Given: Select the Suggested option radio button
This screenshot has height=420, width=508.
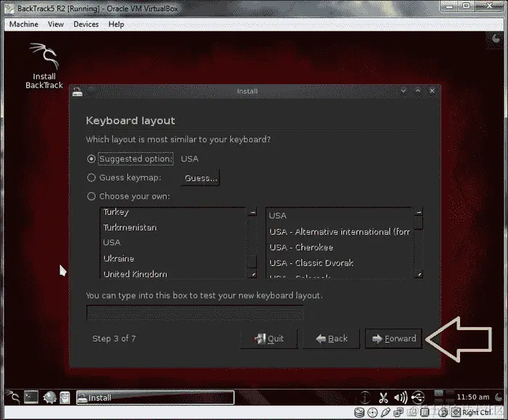Looking at the screenshot, I should point(91,159).
